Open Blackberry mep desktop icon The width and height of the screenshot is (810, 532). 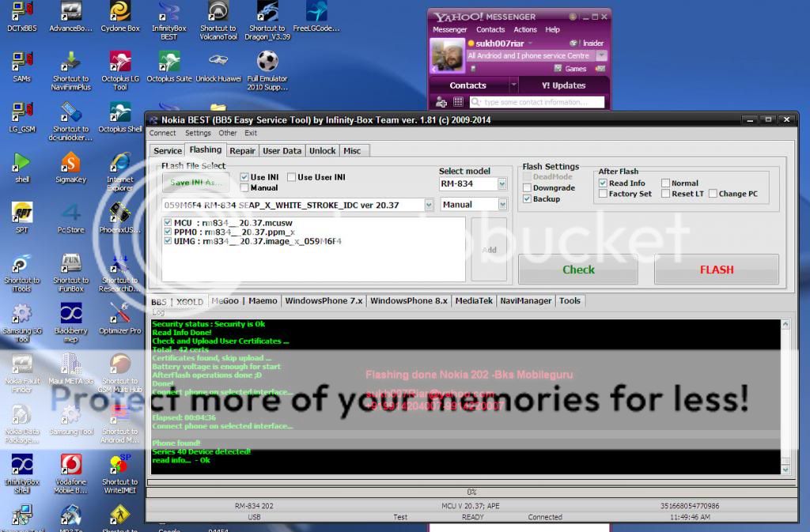pyautogui.click(x=70, y=323)
